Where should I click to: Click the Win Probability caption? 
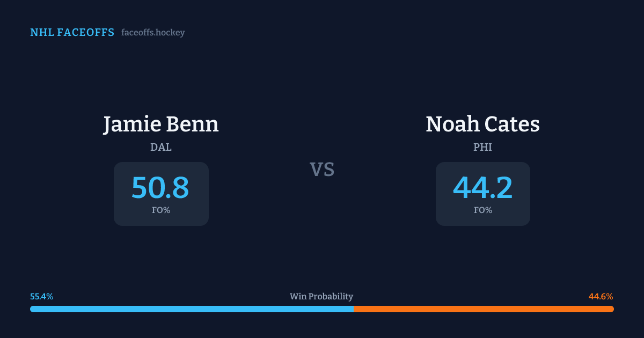321,297
